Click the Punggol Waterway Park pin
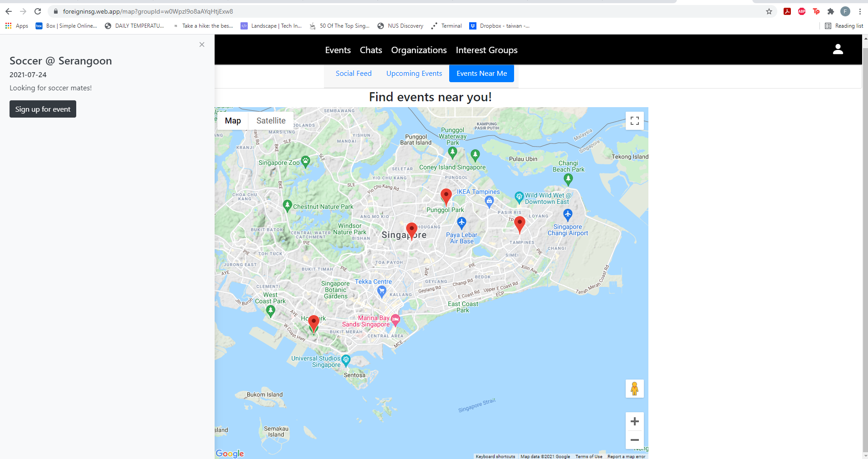 pos(452,153)
